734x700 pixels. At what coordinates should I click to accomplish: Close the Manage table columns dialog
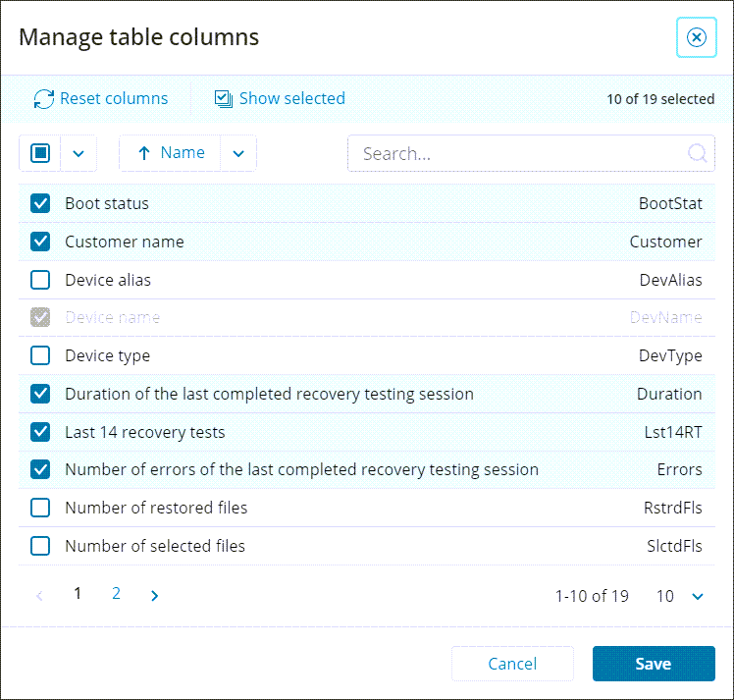click(696, 37)
